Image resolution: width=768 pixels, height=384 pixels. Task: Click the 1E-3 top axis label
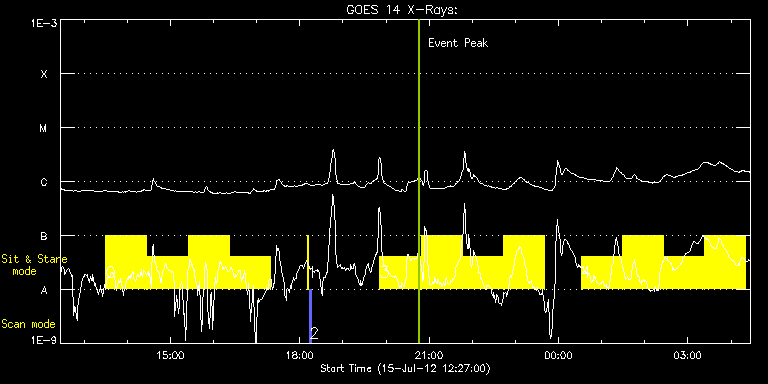(x=43, y=23)
